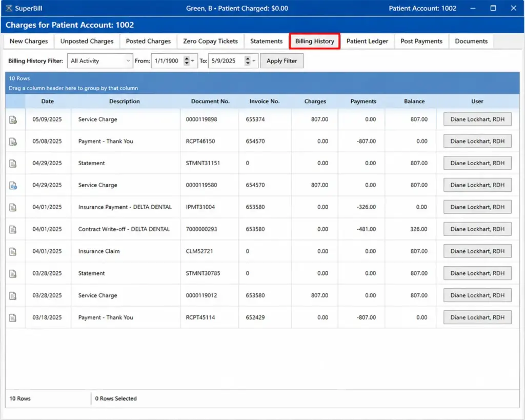This screenshot has width=525, height=420.
Task: Open document icon for Service Charge 0000119012 row
Action: coord(13,296)
